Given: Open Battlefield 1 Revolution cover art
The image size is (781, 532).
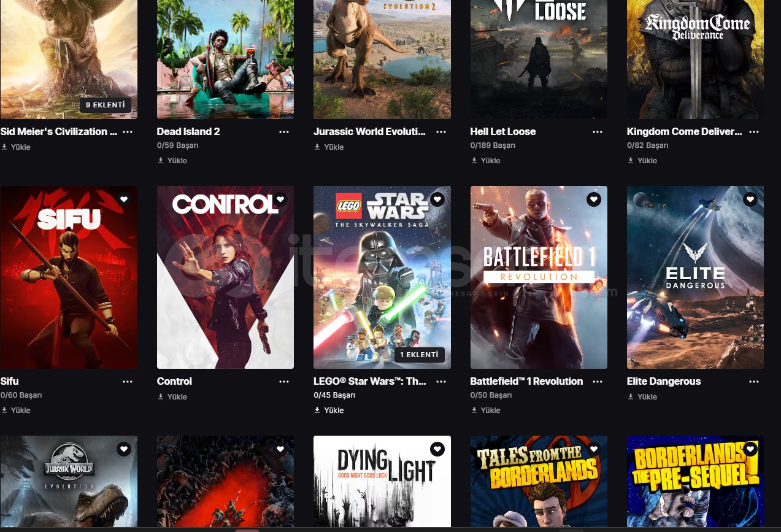Looking at the screenshot, I should tap(539, 277).
